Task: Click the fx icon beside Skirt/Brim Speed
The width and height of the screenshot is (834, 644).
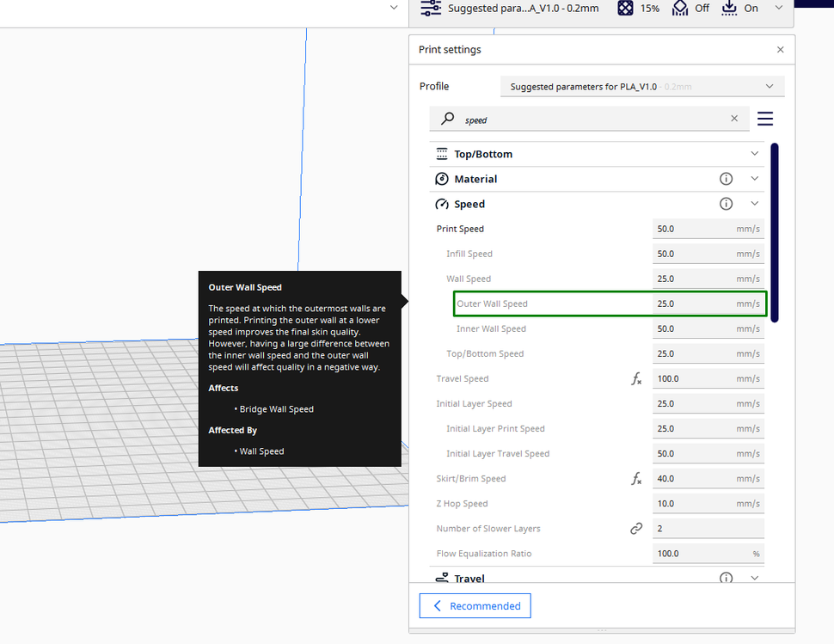Action: tap(636, 478)
